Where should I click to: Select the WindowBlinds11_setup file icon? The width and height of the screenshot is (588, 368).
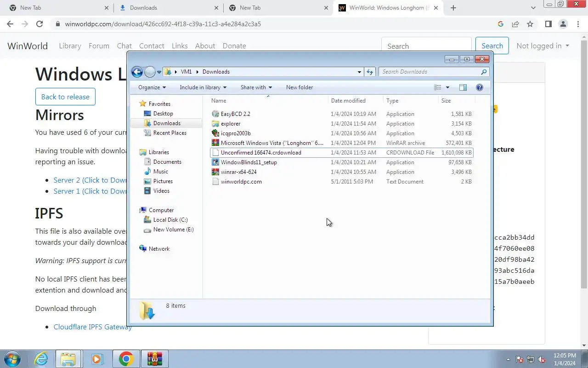(215, 162)
